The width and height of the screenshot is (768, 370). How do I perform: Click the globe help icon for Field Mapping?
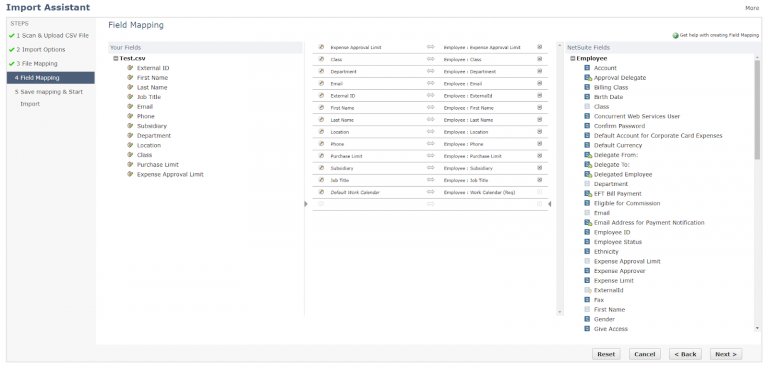tap(675, 36)
